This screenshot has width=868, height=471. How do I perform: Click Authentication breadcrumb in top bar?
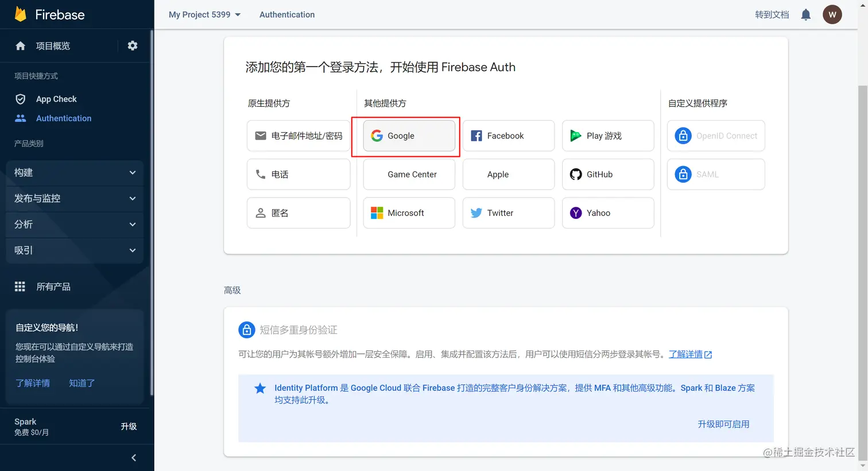click(x=287, y=15)
